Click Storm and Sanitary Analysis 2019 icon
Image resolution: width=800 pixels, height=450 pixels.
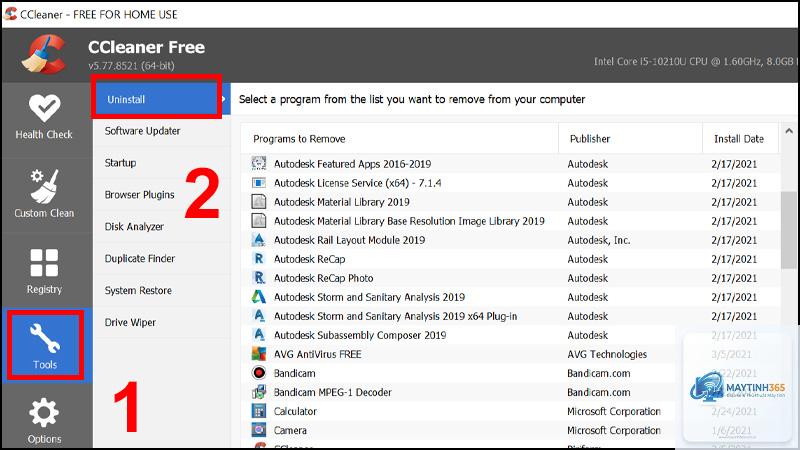pos(259,297)
